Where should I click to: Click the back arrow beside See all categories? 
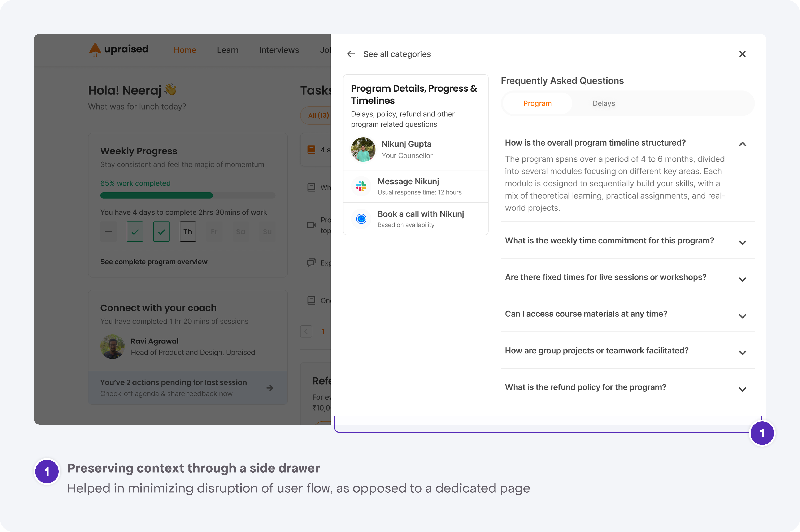coord(351,54)
